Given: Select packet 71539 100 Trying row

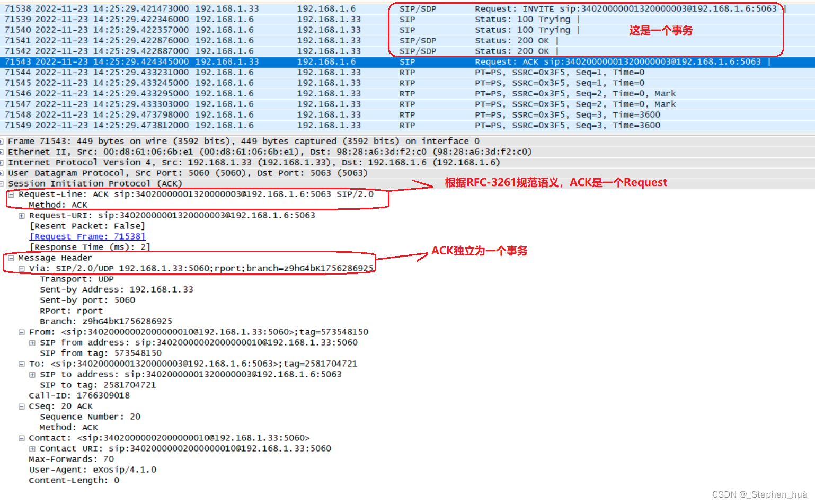Looking at the screenshot, I should point(408,20).
